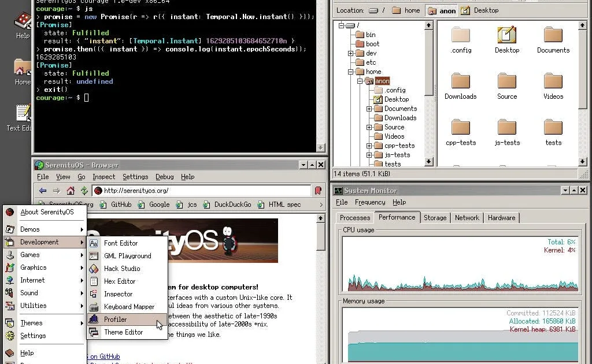Open the Google bookmark in the Browser
Screen dimensions: 592x364
(154, 205)
